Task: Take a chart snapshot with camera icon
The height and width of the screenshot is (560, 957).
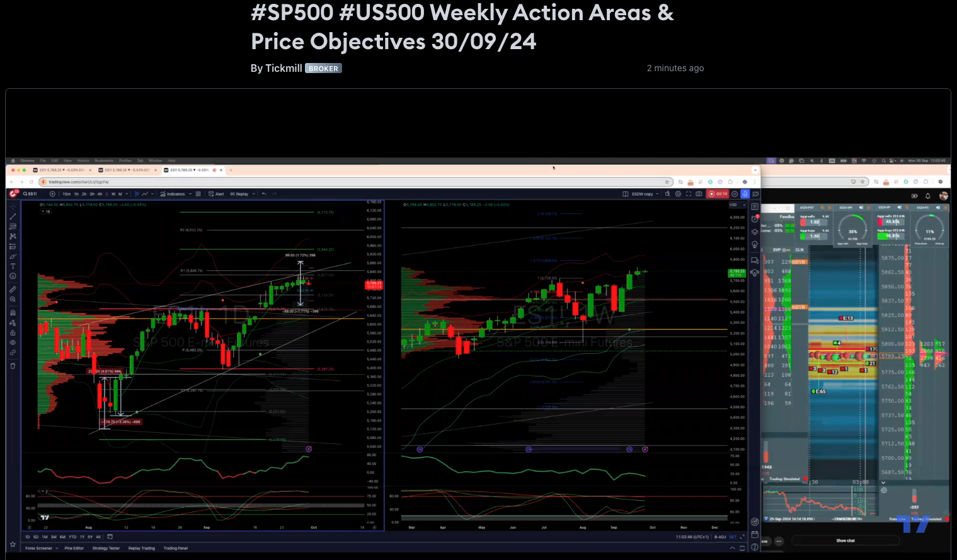Action: tap(699, 194)
